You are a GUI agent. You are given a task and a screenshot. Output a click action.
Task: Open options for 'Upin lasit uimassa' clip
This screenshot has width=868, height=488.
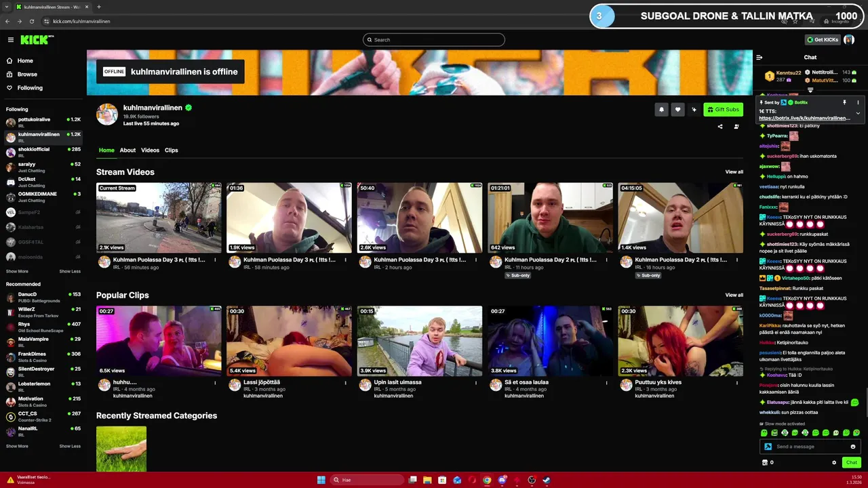(x=476, y=382)
